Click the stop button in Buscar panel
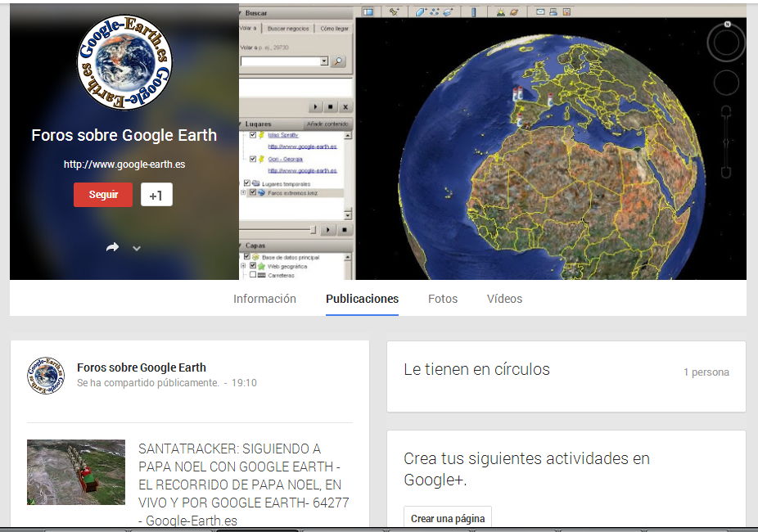 (x=331, y=106)
